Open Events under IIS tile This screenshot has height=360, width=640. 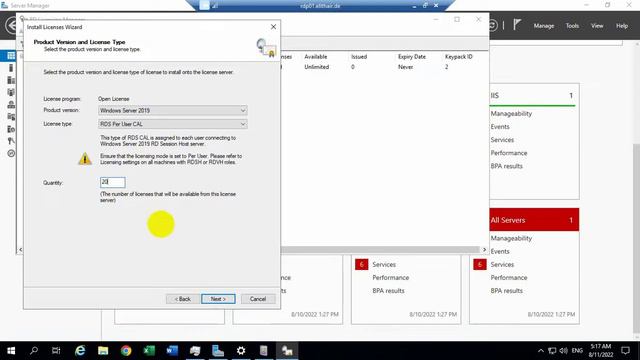(500, 127)
